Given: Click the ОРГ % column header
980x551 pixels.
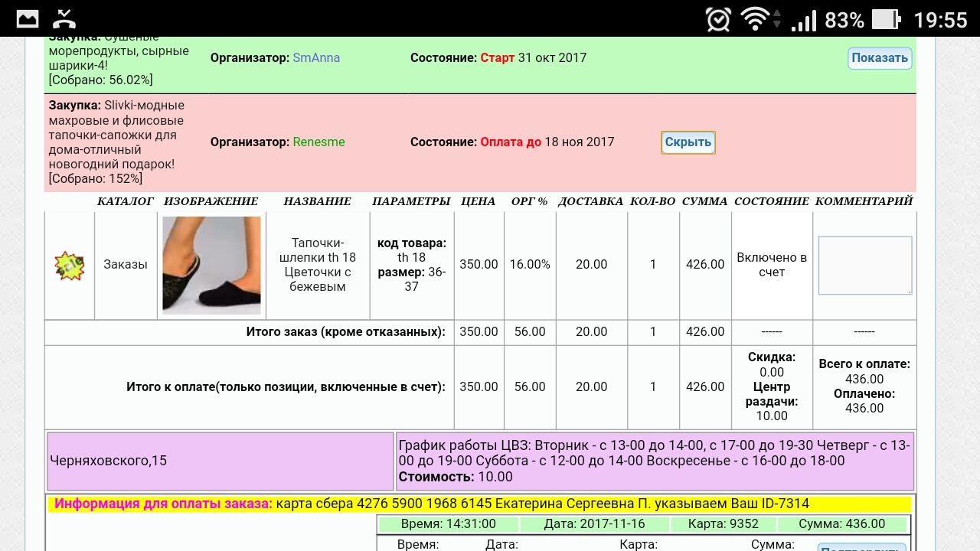Looking at the screenshot, I should (x=530, y=201).
